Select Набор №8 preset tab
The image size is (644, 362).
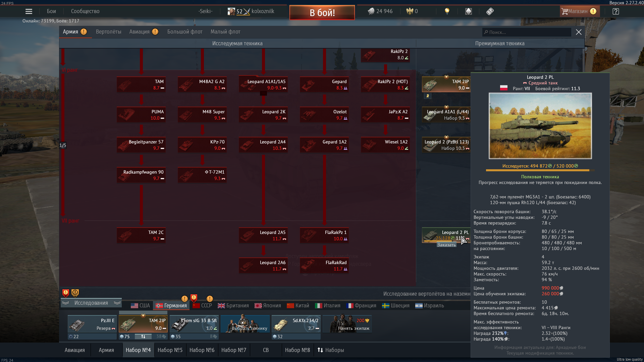point(298,350)
